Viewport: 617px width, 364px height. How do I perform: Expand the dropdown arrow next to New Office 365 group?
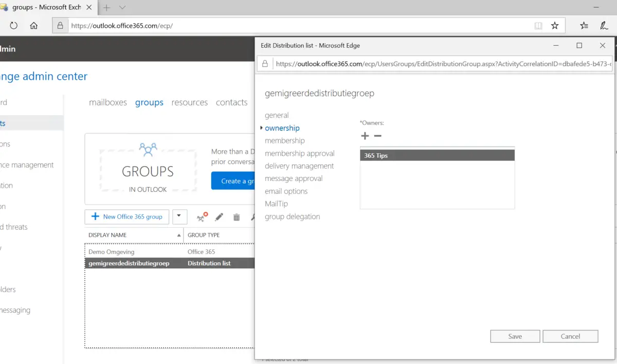179,216
